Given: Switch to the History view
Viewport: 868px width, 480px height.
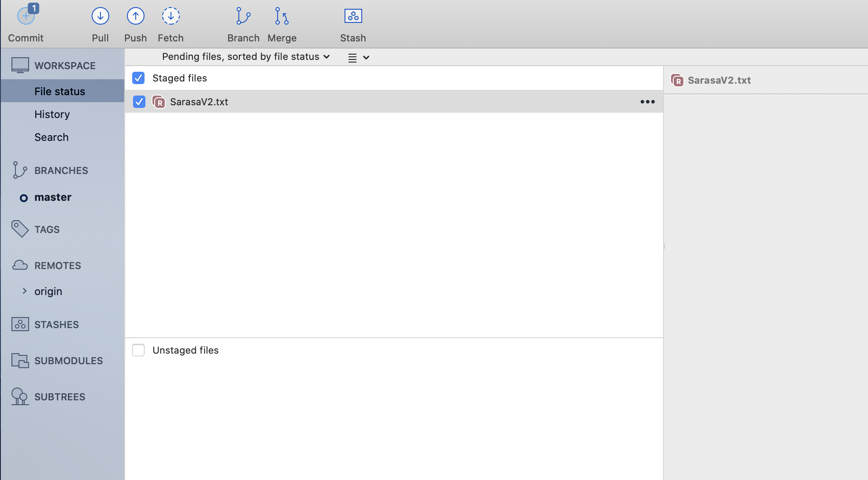Looking at the screenshot, I should [52, 114].
